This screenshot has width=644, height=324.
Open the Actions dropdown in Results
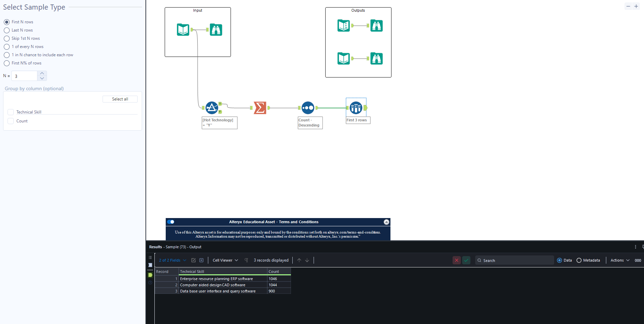point(620,260)
